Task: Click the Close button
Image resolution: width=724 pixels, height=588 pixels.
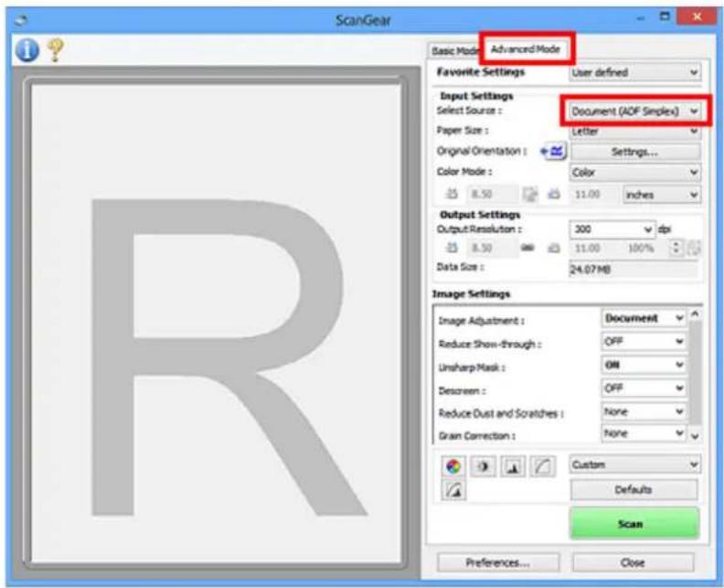Action: pos(633,562)
